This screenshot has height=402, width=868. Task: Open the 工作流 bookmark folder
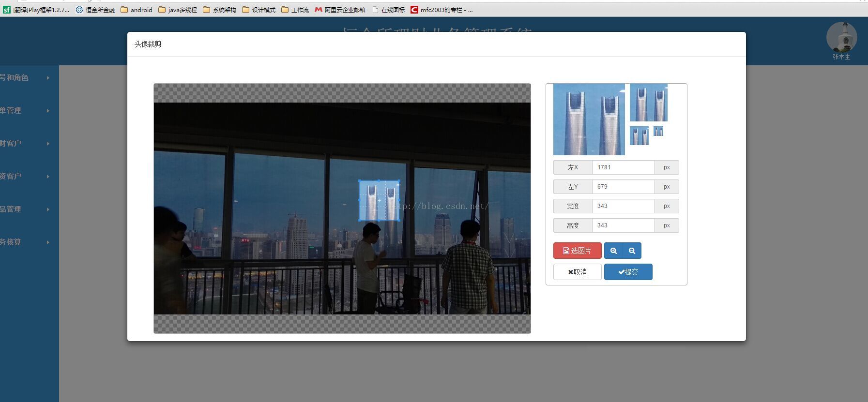click(295, 10)
